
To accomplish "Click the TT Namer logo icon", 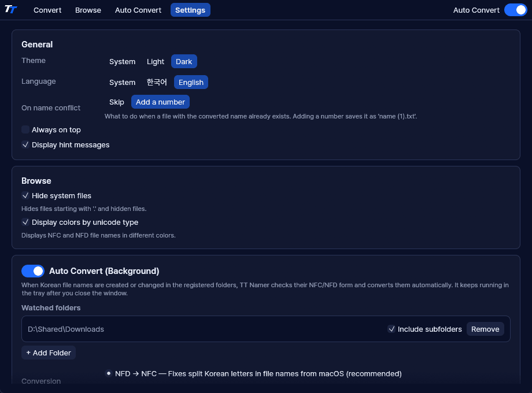I will coord(11,9).
